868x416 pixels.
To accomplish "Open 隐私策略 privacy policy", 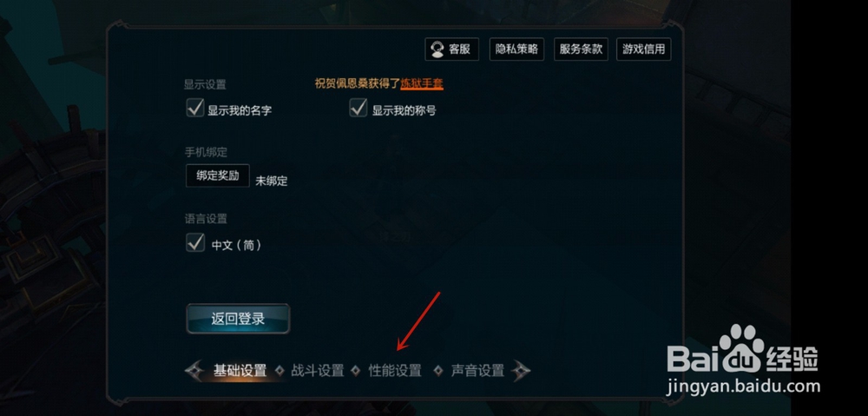I will [516, 50].
